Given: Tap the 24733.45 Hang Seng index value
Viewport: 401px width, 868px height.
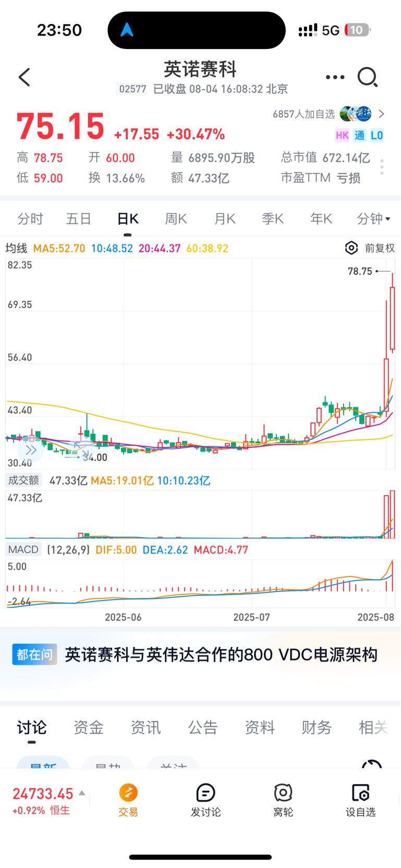Looking at the screenshot, I should (43, 793).
